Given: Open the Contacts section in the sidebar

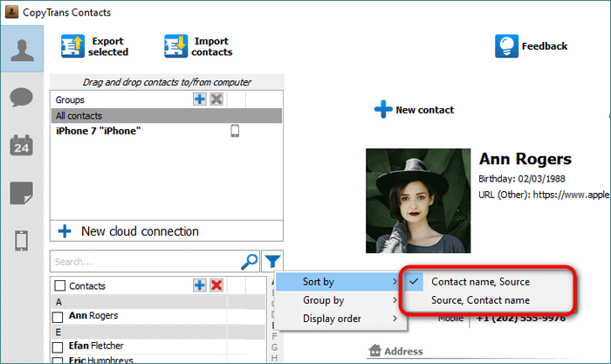Looking at the screenshot, I should coord(22,49).
